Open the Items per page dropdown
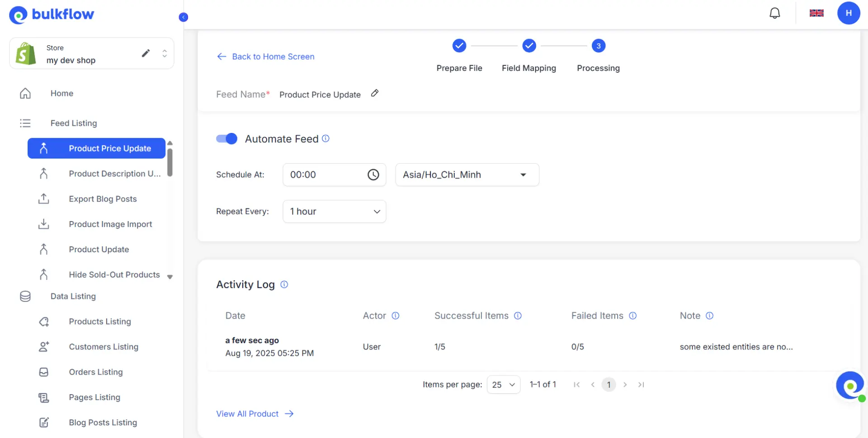This screenshot has height=438, width=868. (503, 384)
